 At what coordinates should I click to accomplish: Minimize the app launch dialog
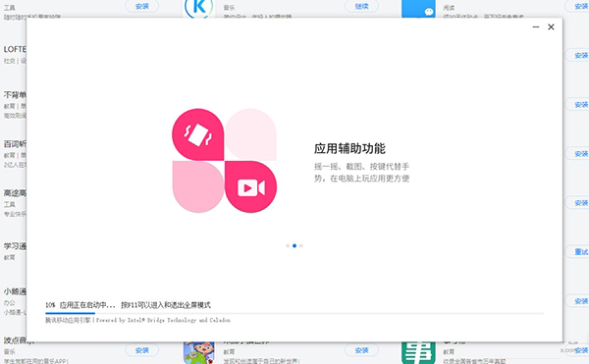point(536,27)
